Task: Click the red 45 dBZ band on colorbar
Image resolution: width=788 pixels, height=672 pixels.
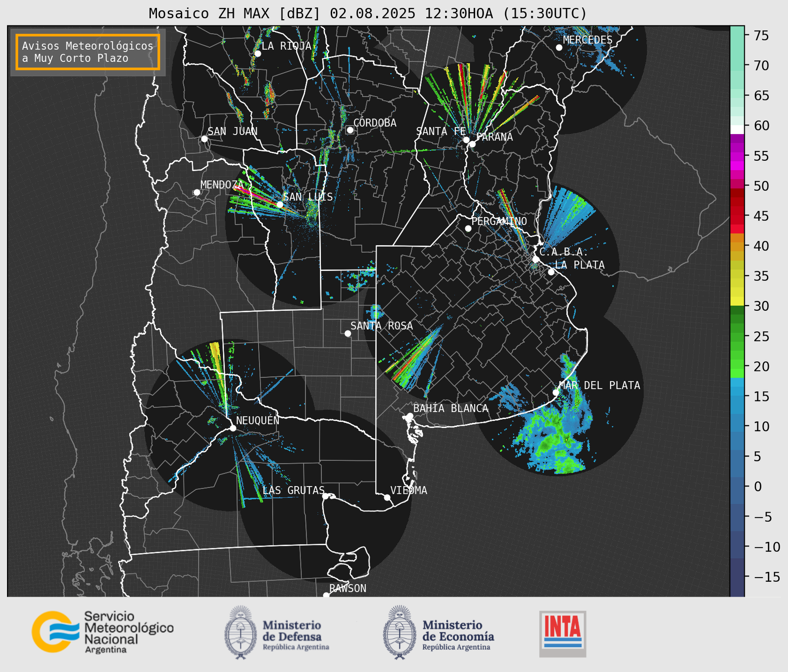Action: (737, 216)
